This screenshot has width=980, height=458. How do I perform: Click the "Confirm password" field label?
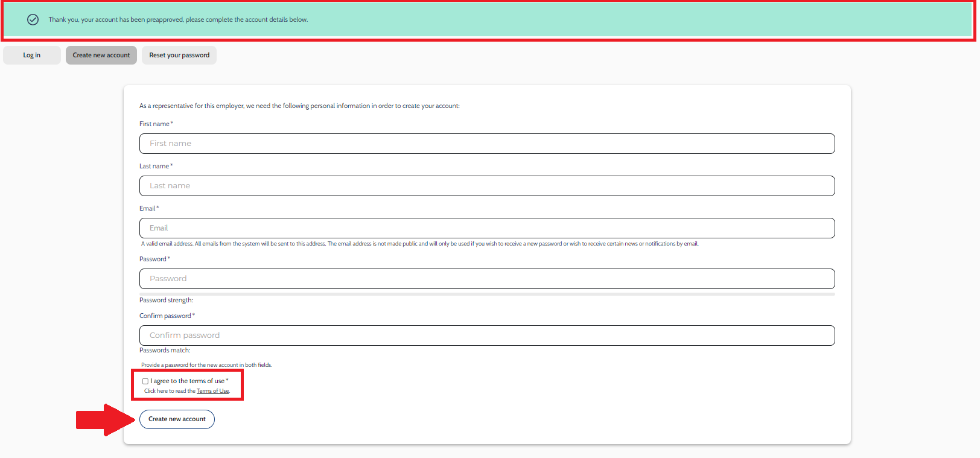[165, 316]
